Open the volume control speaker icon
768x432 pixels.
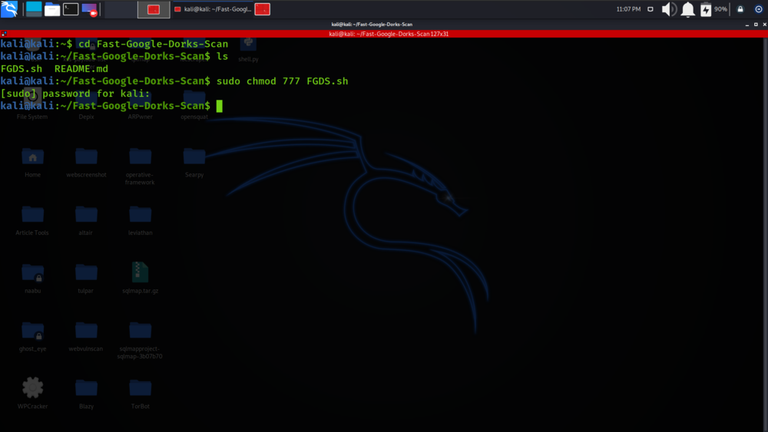669,9
